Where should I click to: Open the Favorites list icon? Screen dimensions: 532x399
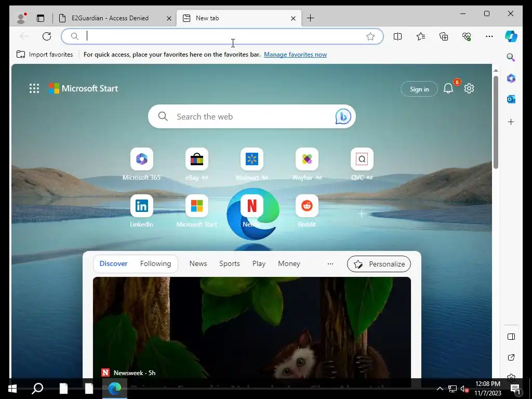pyautogui.click(x=421, y=36)
